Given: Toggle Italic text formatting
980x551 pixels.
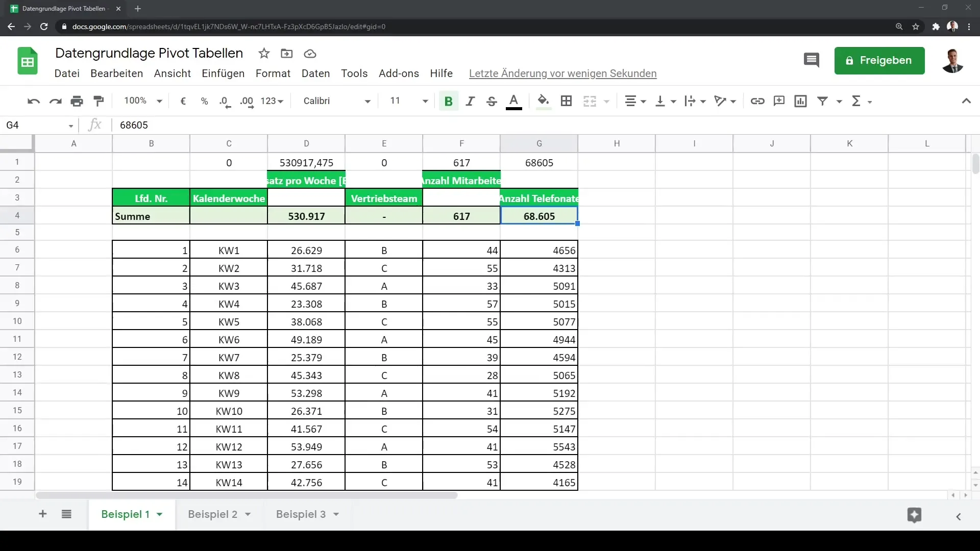Looking at the screenshot, I should pos(470,101).
